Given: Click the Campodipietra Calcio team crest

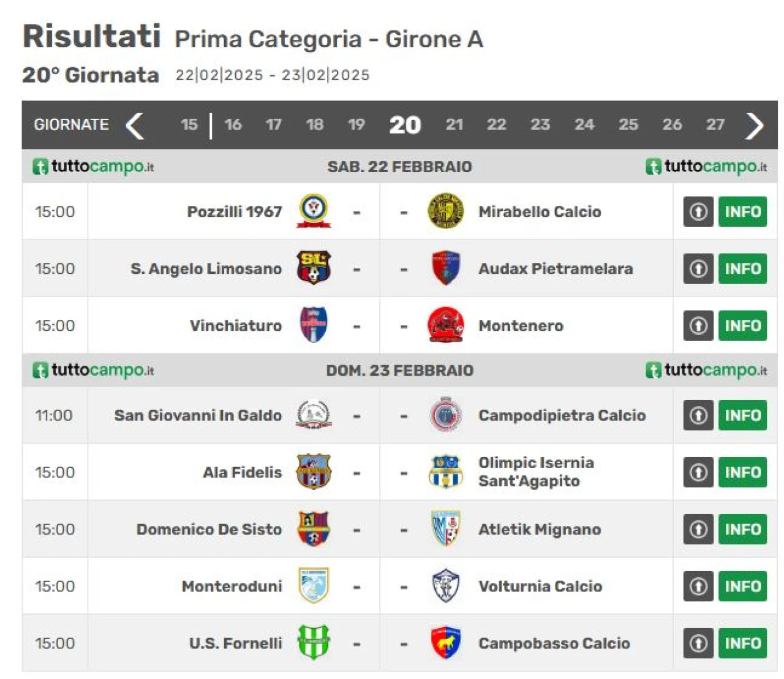Looking at the screenshot, I should (445, 415).
